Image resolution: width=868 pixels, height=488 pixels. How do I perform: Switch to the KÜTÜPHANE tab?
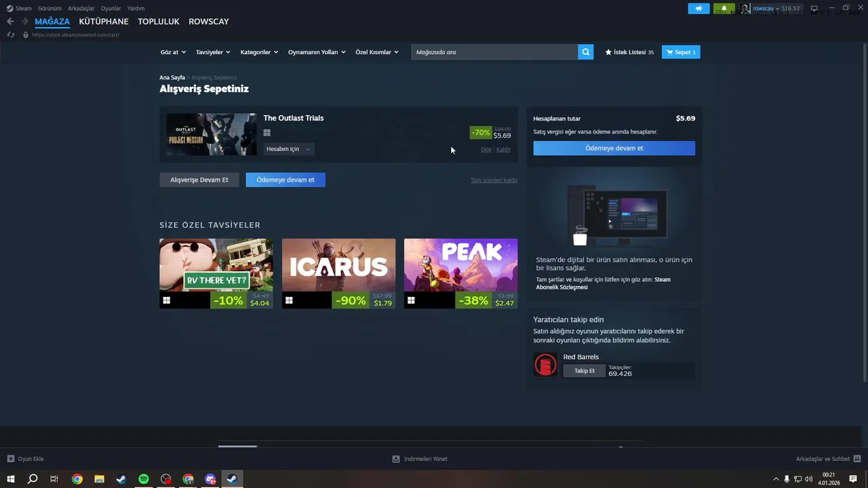104,22
